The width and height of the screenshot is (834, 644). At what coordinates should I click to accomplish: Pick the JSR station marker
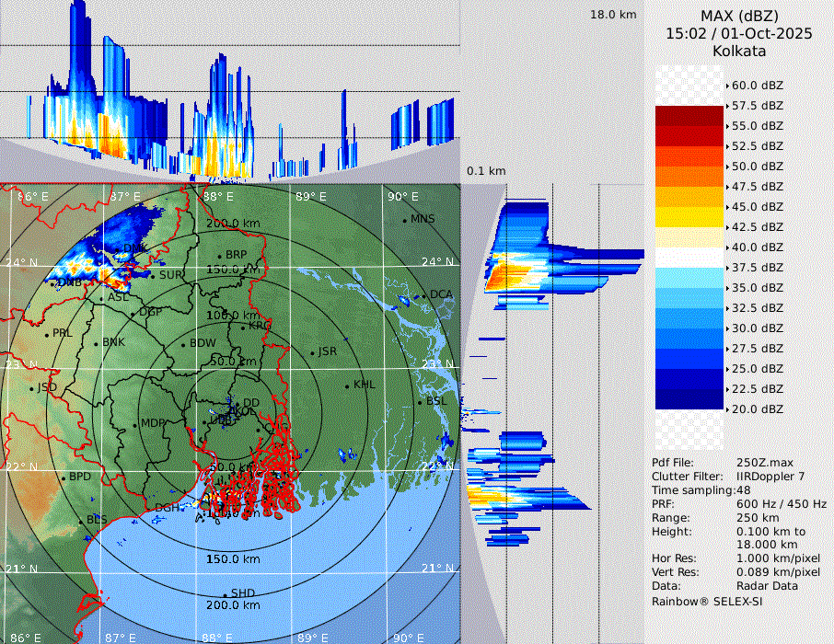(x=312, y=352)
